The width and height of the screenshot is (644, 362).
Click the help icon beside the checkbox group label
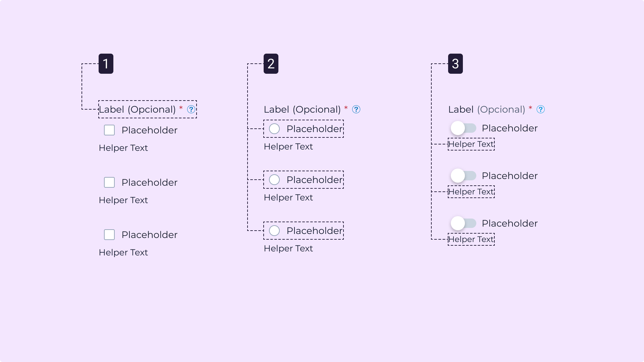coord(191,110)
